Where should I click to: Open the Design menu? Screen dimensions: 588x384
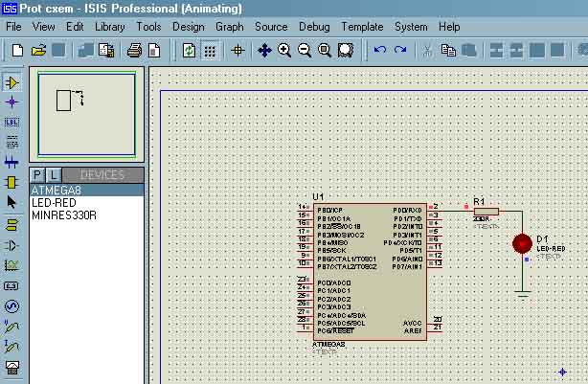coord(189,27)
